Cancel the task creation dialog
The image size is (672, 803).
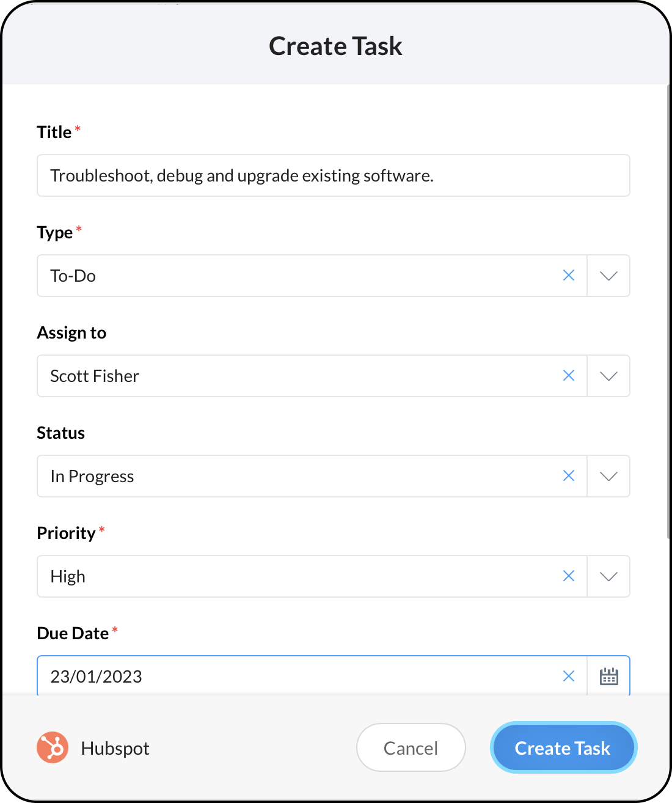click(x=411, y=747)
